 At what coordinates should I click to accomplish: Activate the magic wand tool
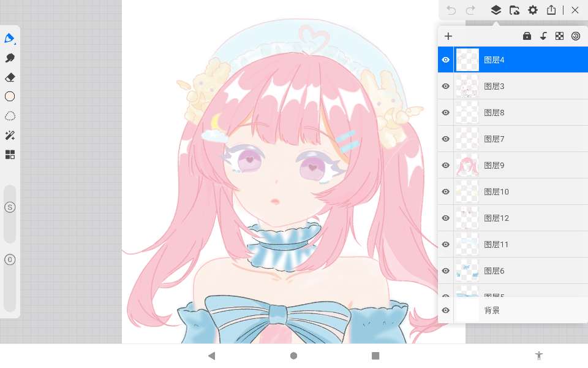10,136
